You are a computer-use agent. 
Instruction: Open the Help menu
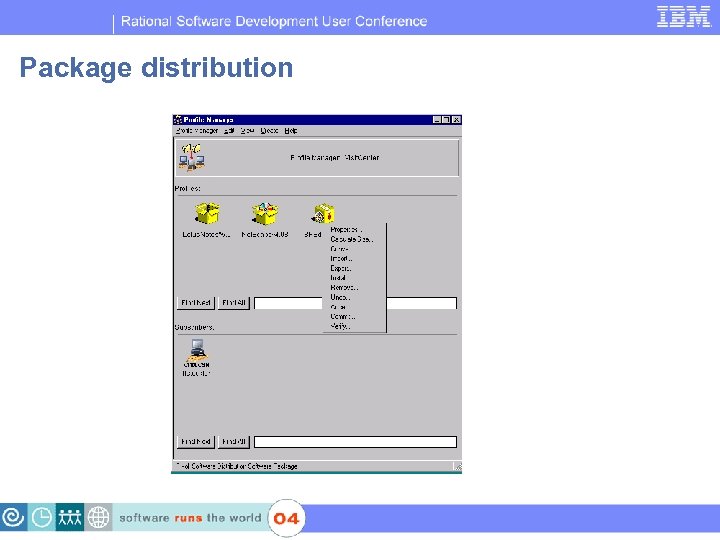291,131
